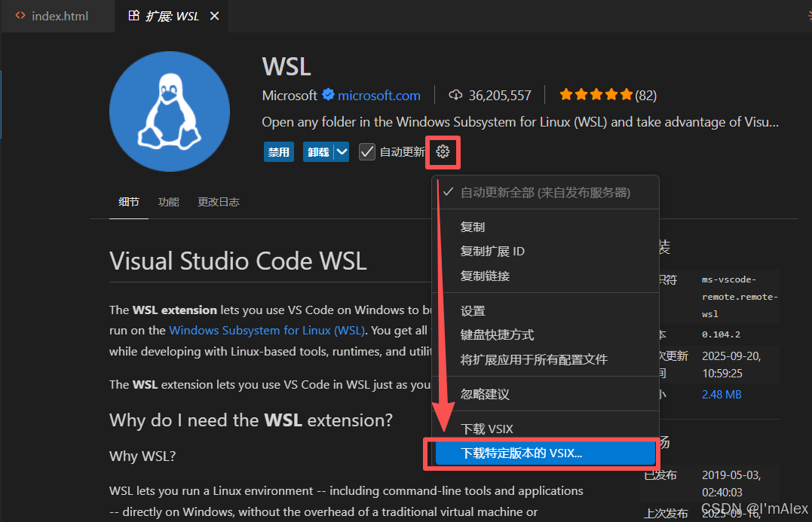
Task: Select 复制链接 menu item
Action: coord(545,276)
